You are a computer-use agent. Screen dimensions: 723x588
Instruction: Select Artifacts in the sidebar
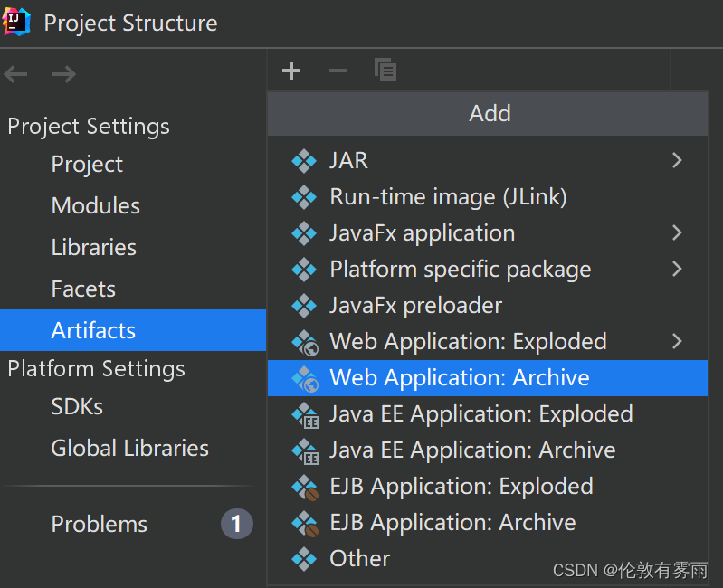(x=133, y=330)
